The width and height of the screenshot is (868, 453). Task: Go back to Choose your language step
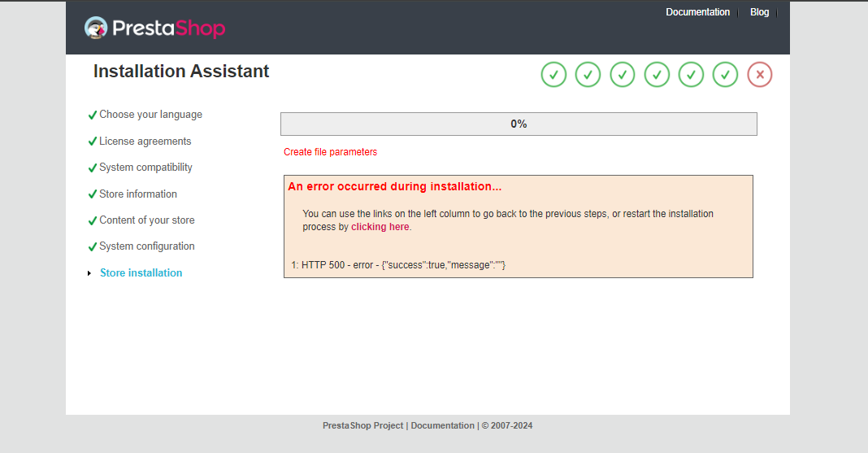tap(150, 115)
